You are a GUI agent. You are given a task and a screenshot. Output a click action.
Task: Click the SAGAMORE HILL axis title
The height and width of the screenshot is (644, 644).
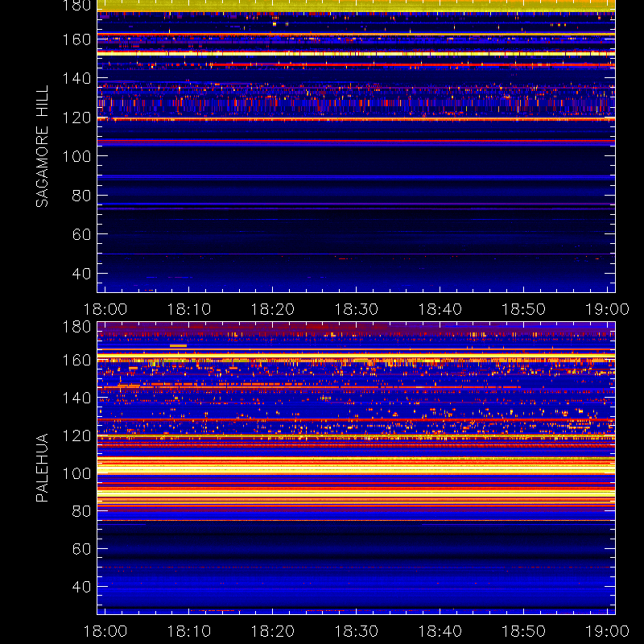click(x=42, y=147)
